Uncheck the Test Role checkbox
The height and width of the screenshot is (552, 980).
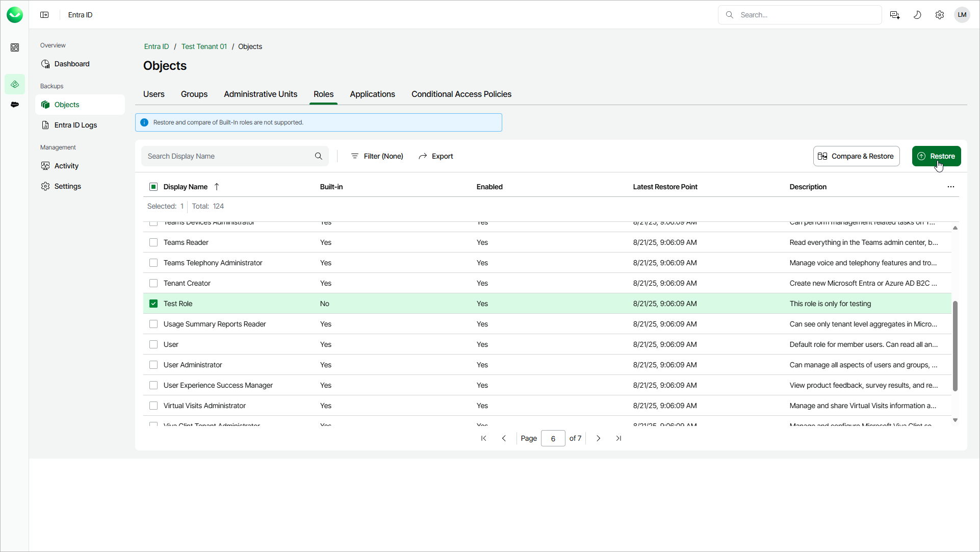coord(153,304)
